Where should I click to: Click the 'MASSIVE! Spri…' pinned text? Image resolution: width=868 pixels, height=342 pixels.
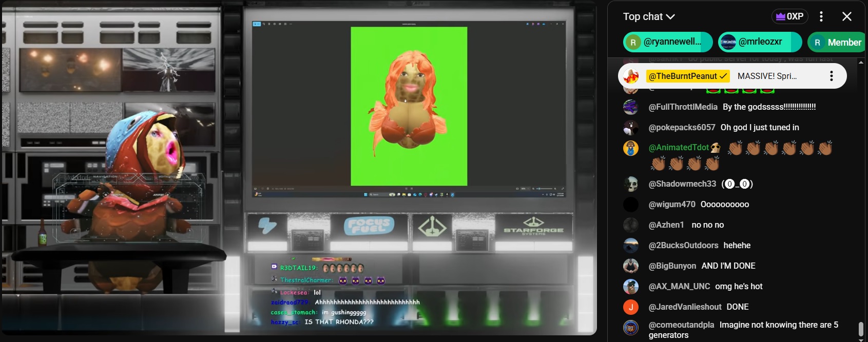click(x=767, y=76)
